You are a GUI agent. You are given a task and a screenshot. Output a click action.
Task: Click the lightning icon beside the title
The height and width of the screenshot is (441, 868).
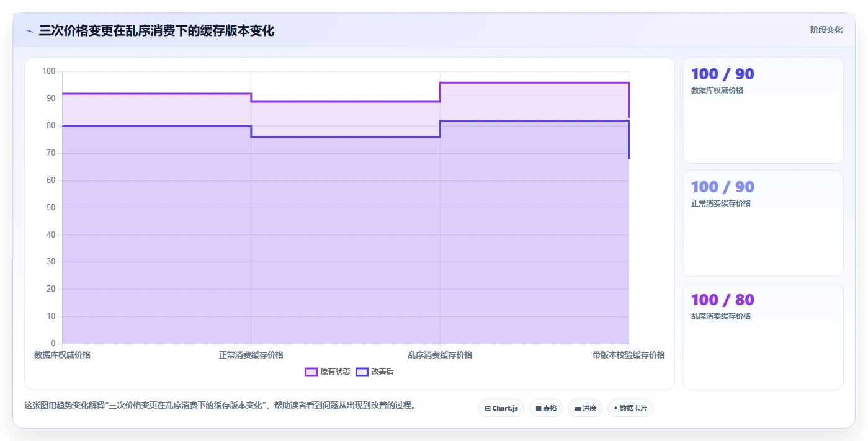pyautogui.click(x=29, y=31)
